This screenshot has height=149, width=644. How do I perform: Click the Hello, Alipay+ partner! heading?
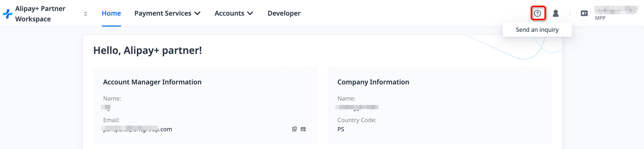tap(147, 50)
